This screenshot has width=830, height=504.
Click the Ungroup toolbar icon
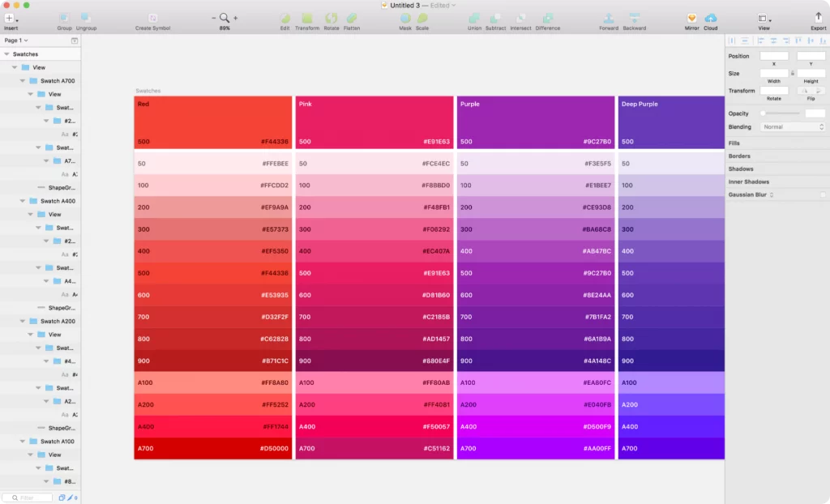[x=86, y=18]
